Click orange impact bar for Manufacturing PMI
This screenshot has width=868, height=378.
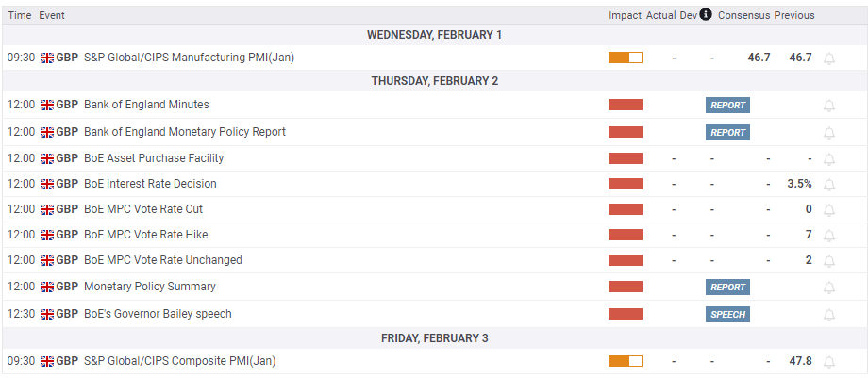(x=625, y=58)
